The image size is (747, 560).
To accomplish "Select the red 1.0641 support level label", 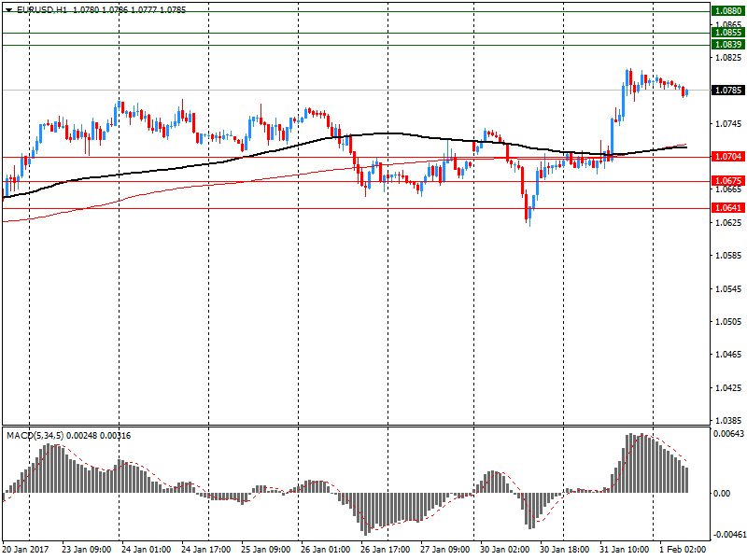I will [728, 208].
